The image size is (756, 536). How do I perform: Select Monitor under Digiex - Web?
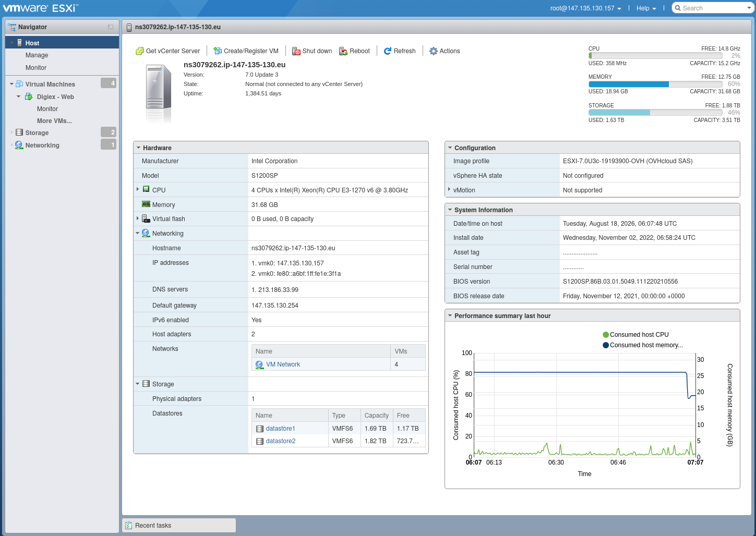[x=47, y=109]
